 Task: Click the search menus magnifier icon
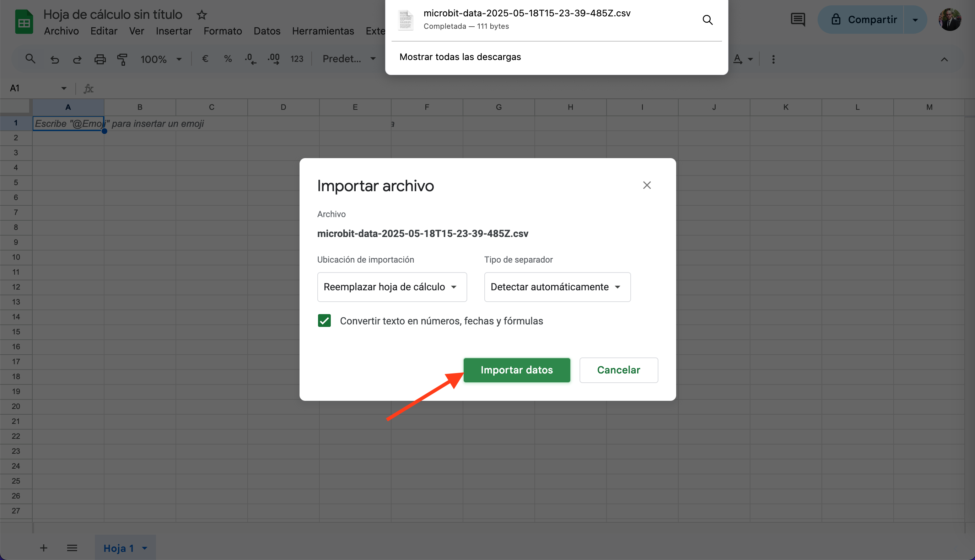(x=30, y=59)
